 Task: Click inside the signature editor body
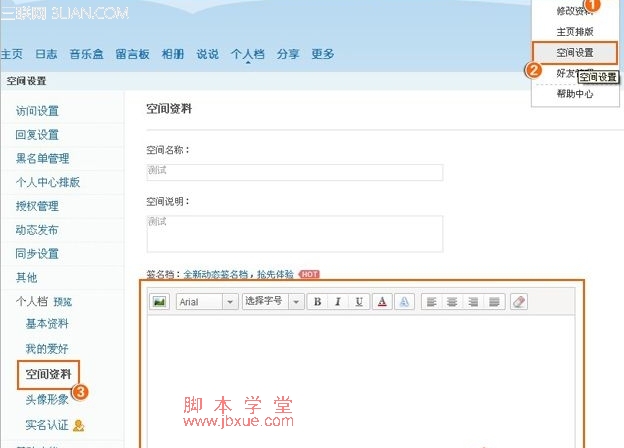click(361, 381)
